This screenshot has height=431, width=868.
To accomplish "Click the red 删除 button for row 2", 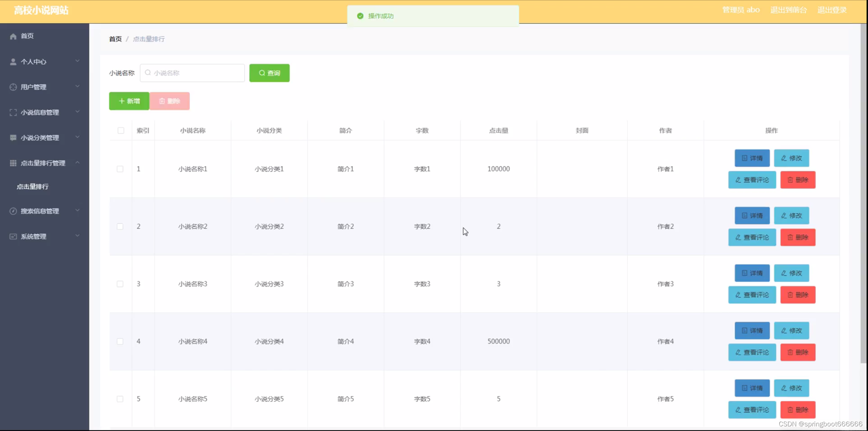I will [798, 237].
